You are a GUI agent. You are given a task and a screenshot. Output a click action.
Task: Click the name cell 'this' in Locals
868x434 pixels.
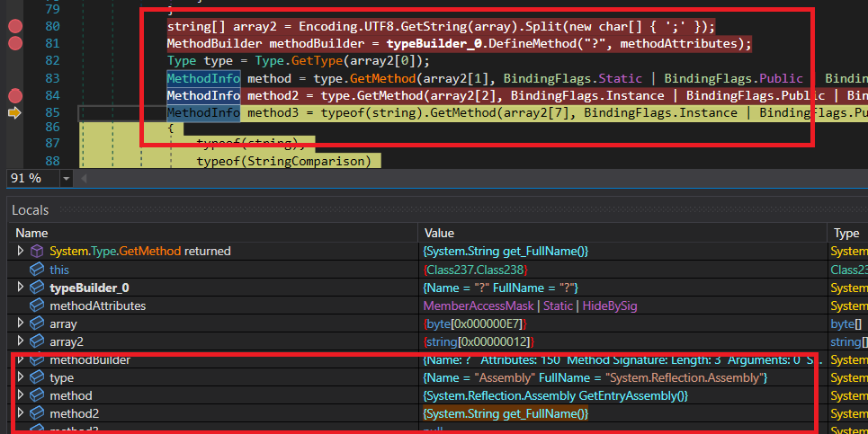[59, 270]
